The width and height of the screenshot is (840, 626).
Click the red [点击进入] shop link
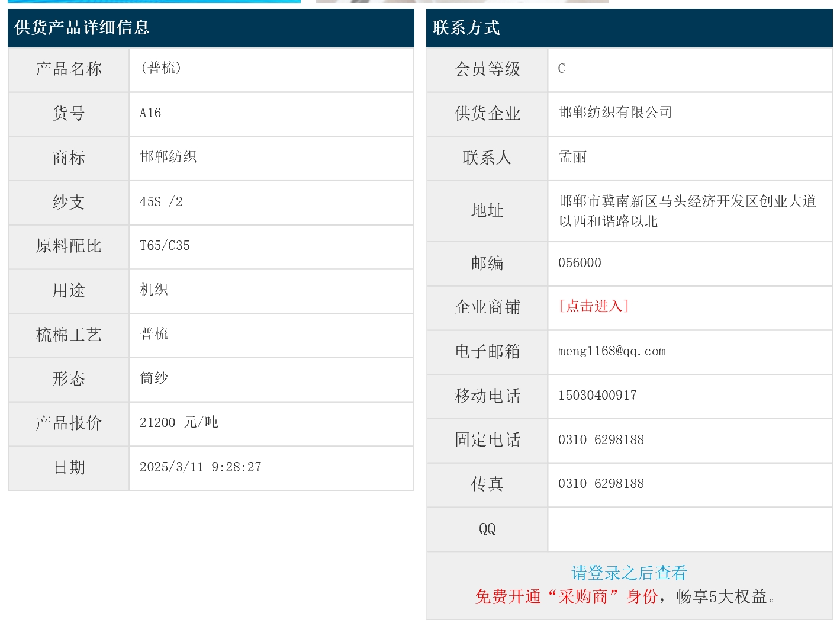tap(593, 306)
